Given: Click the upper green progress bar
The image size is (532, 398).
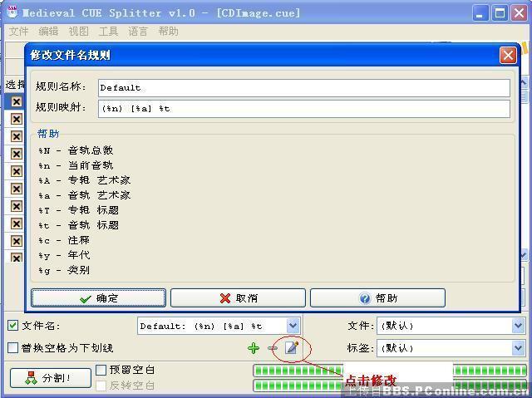Looking at the screenshot, I should (x=390, y=371).
